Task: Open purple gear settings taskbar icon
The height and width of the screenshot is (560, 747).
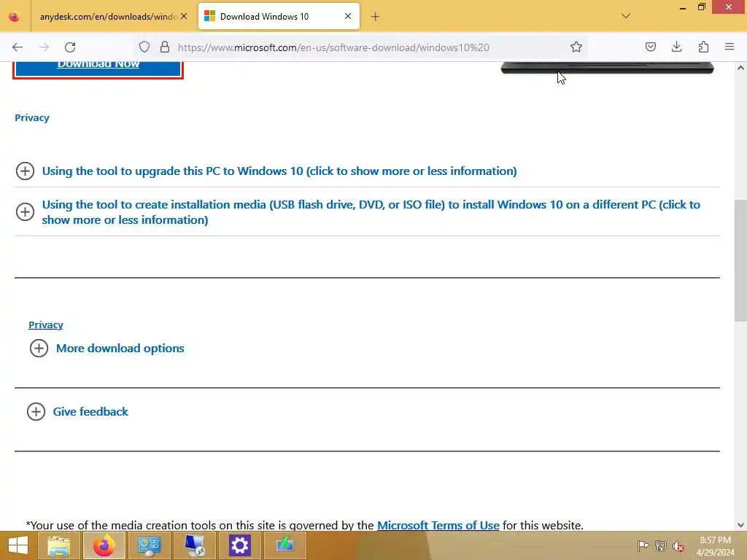Action: click(239, 545)
